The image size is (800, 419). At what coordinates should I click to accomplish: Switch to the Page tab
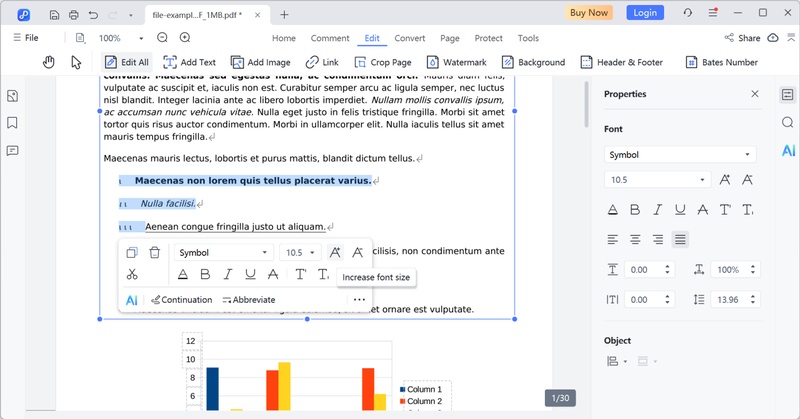(x=449, y=38)
